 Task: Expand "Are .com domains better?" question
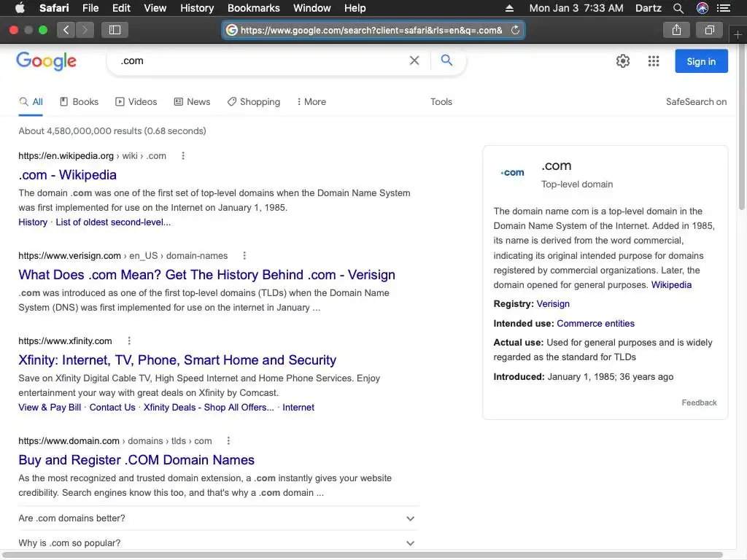coord(217,518)
